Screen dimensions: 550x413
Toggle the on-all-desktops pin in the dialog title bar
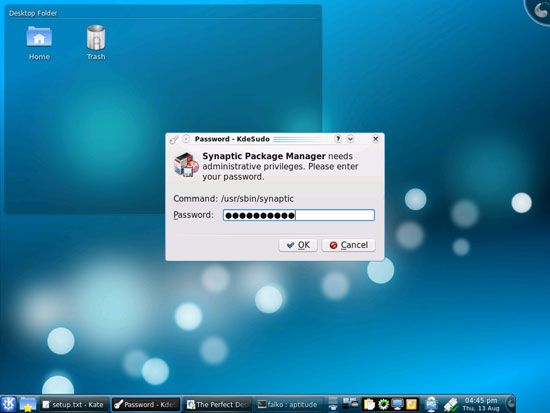click(x=186, y=139)
